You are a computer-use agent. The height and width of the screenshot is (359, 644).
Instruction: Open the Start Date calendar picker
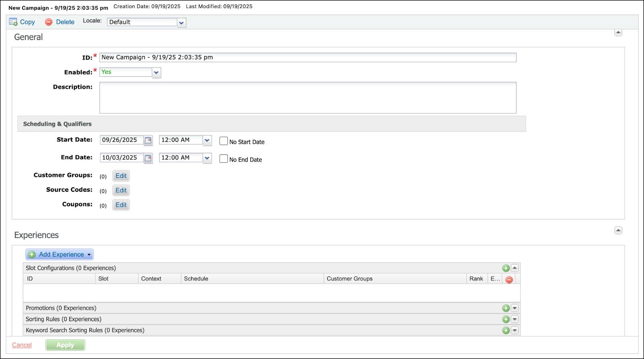click(148, 140)
